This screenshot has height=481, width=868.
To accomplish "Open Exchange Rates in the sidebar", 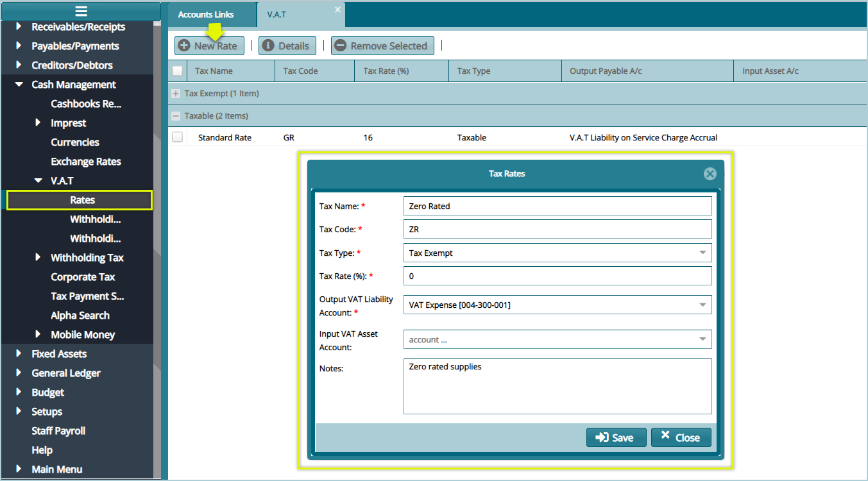I will [x=86, y=162].
